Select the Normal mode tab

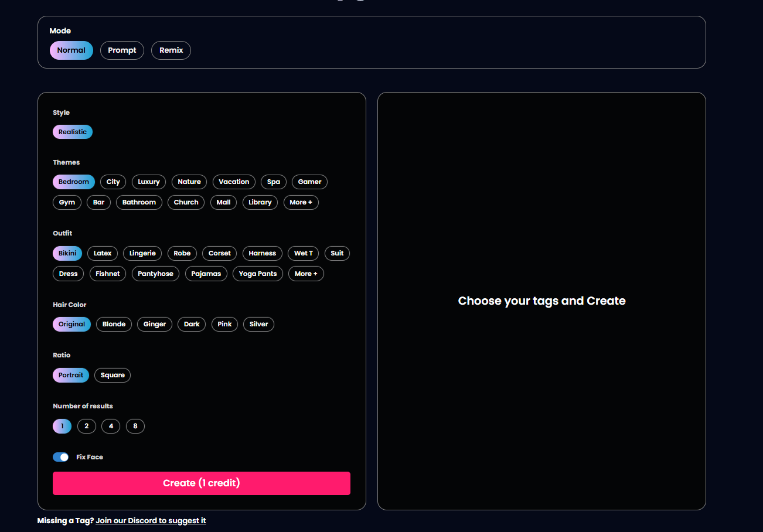point(71,50)
